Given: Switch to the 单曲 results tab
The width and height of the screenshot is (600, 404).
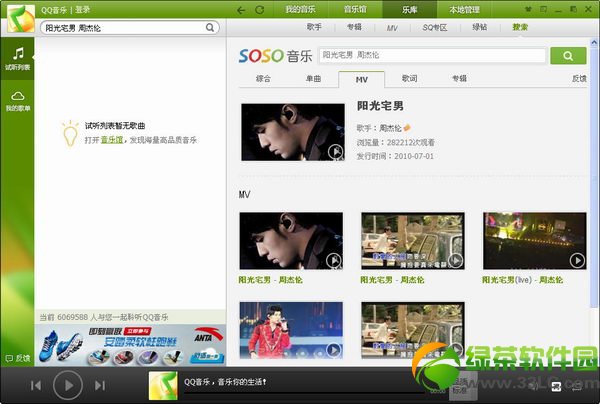Looking at the screenshot, I should [x=313, y=79].
